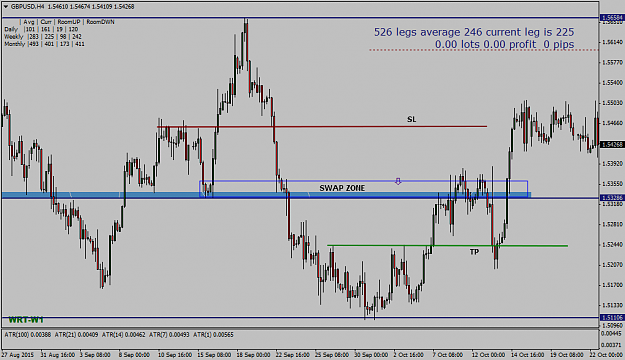Select the red SL horizontal line
Image resolution: width=625 pixels, height=360 pixels.
tap(322, 127)
